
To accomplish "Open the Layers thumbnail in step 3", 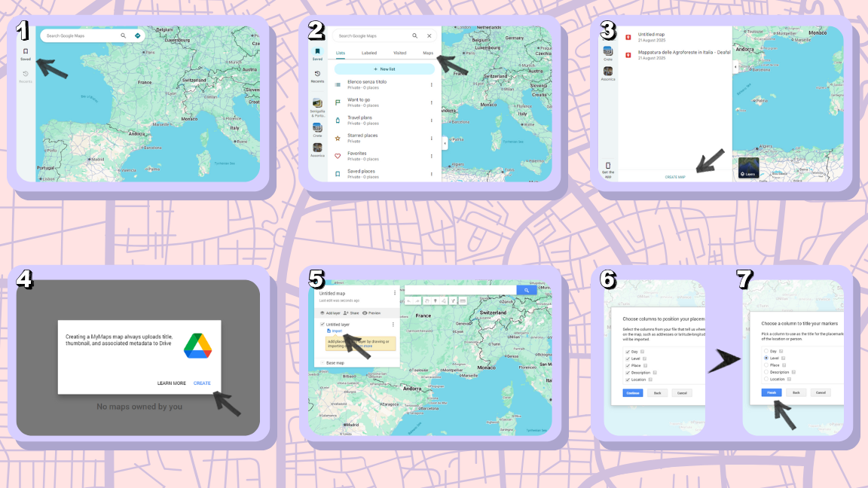I will pos(748,168).
